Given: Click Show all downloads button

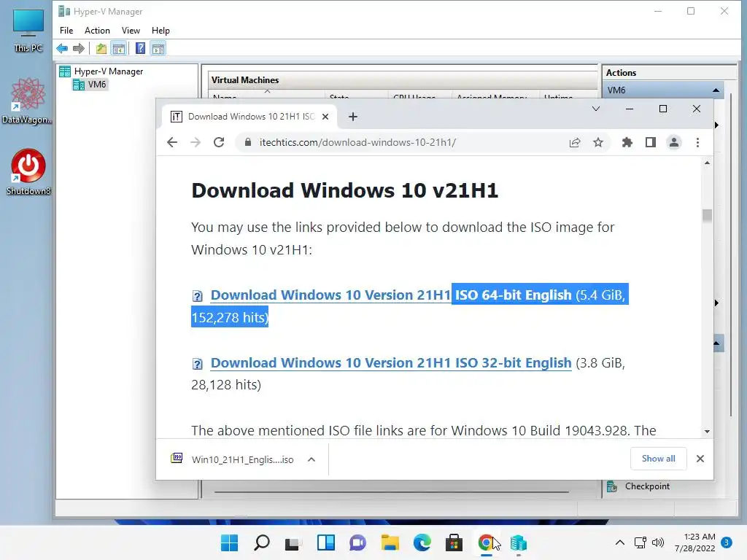Looking at the screenshot, I should point(658,459).
